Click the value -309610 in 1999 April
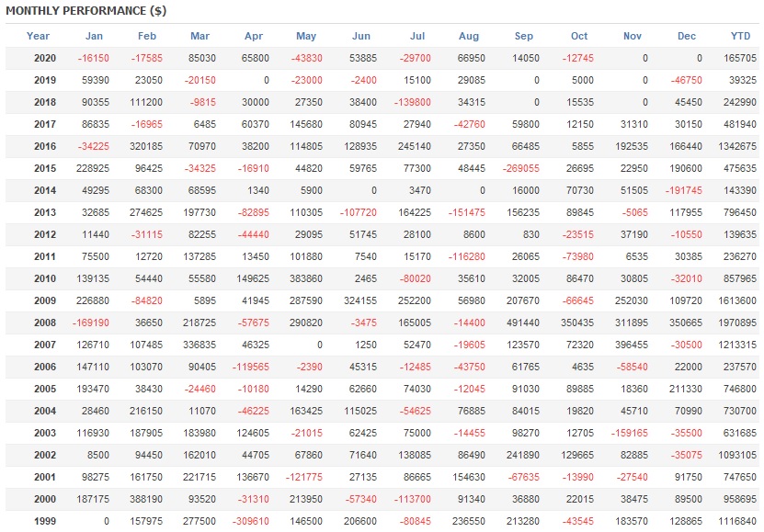Screen dimensions: 764x532 click(250, 521)
